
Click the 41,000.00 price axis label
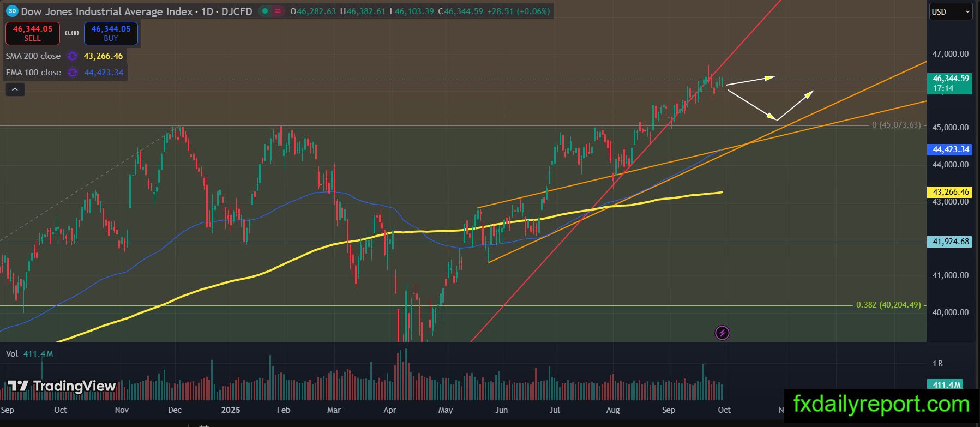[x=951, y=275]
